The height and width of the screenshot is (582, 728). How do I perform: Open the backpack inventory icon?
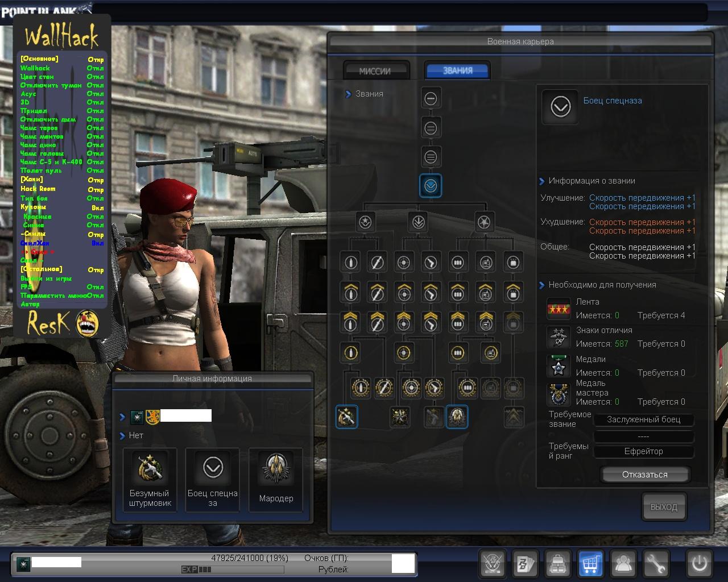[558, 563]
